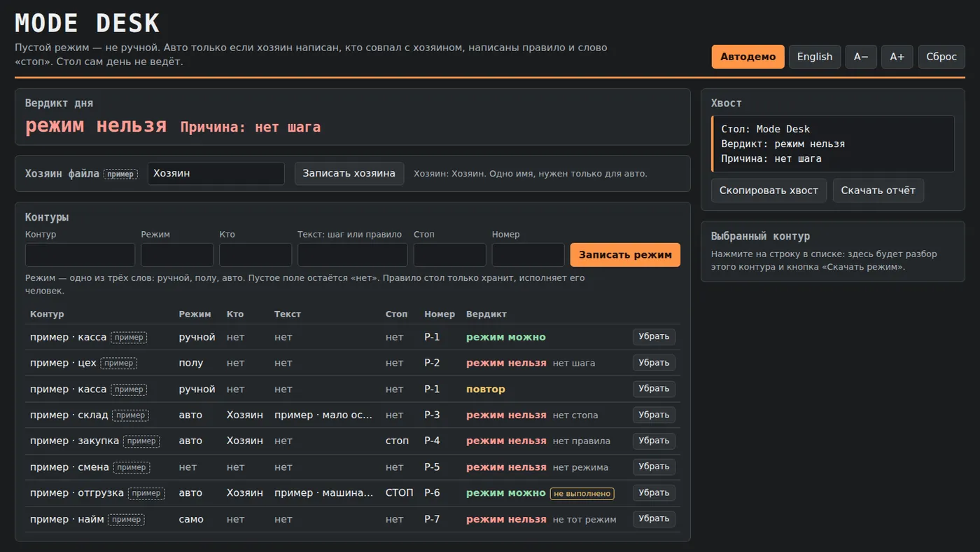Remove row P-6 with its Убрать button

[x=654, y=492]
